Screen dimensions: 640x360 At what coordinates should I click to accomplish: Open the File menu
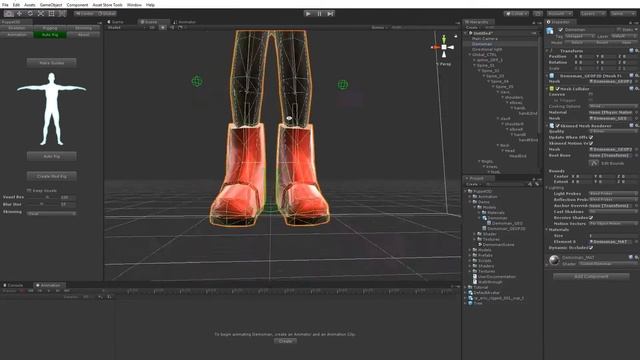tap(5, 5)
